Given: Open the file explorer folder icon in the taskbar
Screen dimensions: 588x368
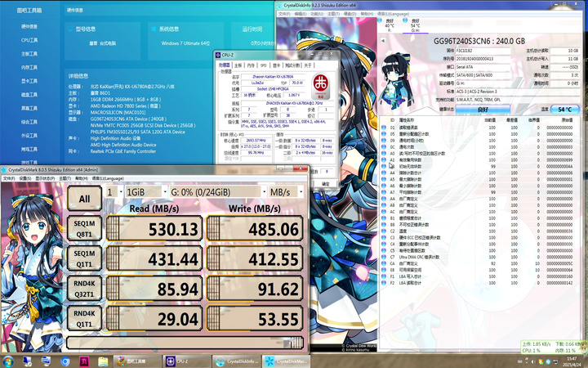Looking at the screenshot, I should click(x=103, y=361).
